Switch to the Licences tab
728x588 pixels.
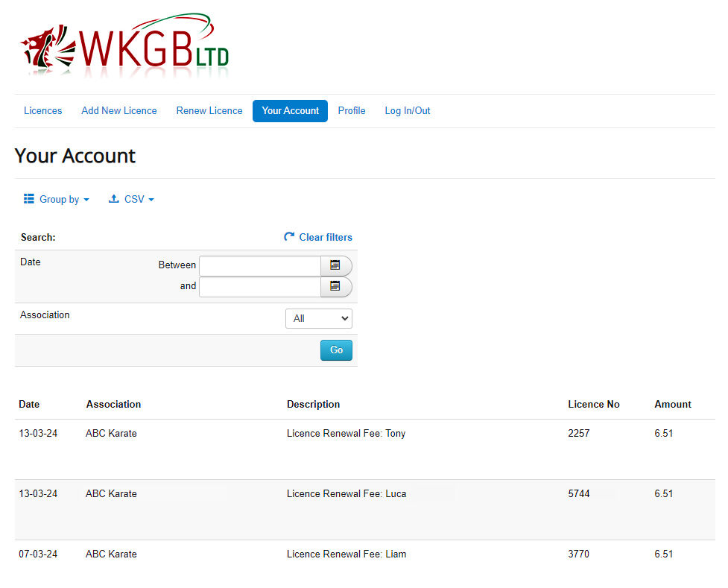pos(42,110)
